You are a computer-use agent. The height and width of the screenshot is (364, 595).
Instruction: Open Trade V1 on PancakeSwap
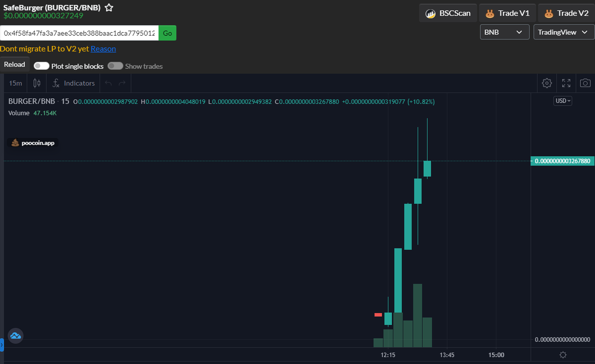pyautogui.click(x=507, y=13)
